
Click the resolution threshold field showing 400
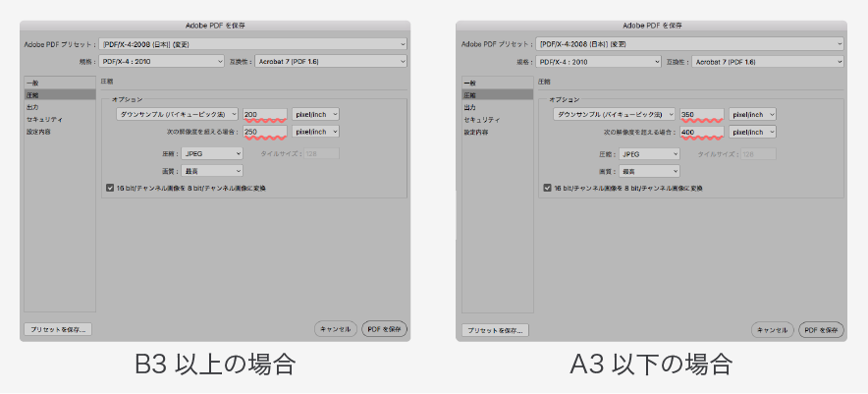click(701, 131)
